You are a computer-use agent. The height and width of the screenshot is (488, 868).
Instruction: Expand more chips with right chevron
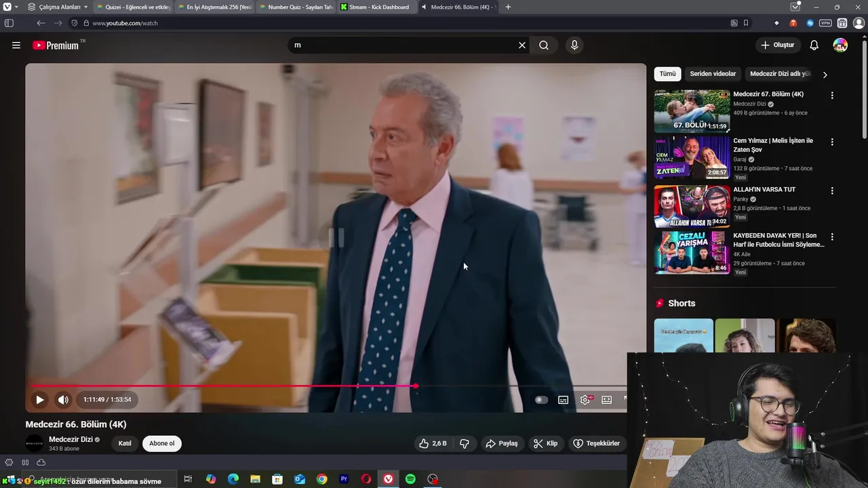pyautogui.click(x=825, y=75)
